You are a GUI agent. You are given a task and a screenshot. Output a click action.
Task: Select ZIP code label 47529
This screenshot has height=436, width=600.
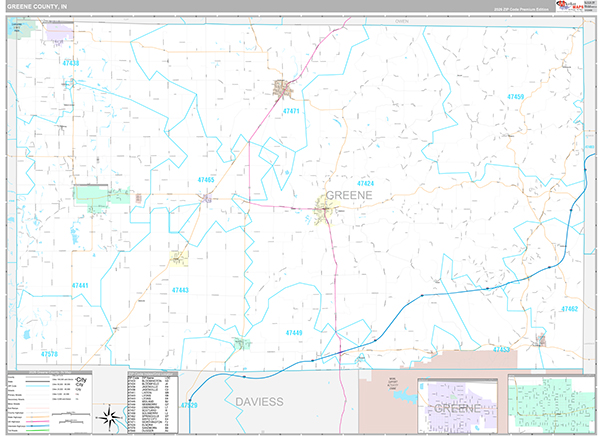click(189, 405)
